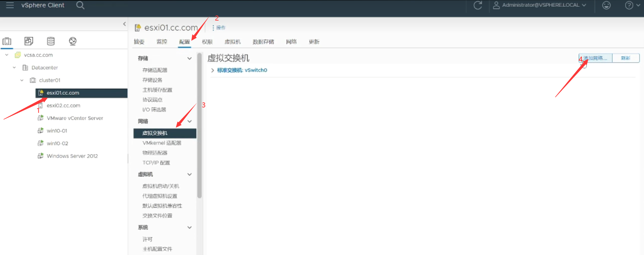The height and width of the screenshot is (255, 644).
Task: Click the vCenter Server VM icon
Action: [40, 118]
